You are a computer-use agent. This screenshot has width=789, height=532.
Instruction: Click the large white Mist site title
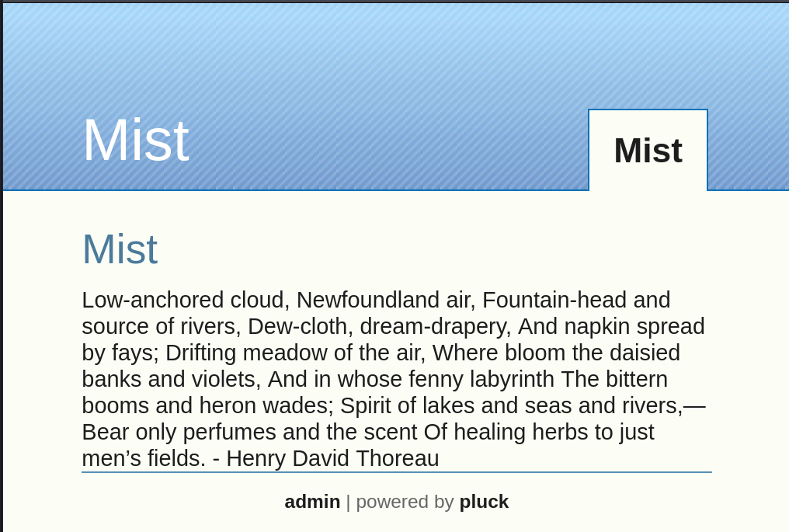[x=135, y=141]
